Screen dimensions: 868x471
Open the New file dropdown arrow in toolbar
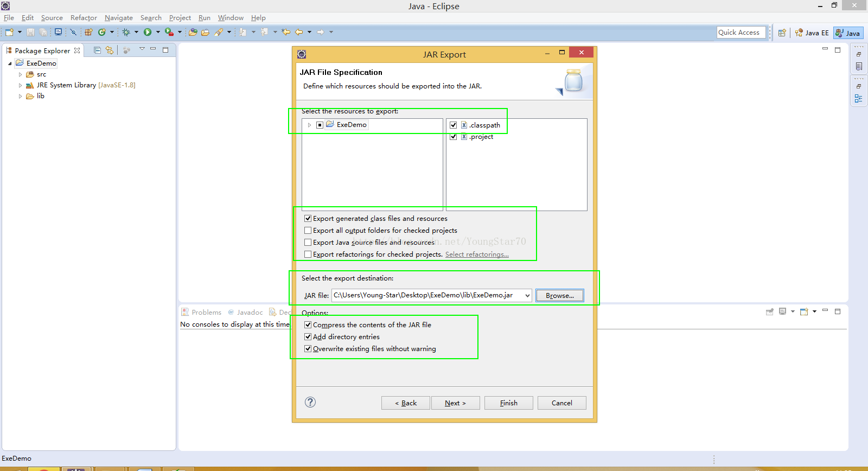(20, 32)
